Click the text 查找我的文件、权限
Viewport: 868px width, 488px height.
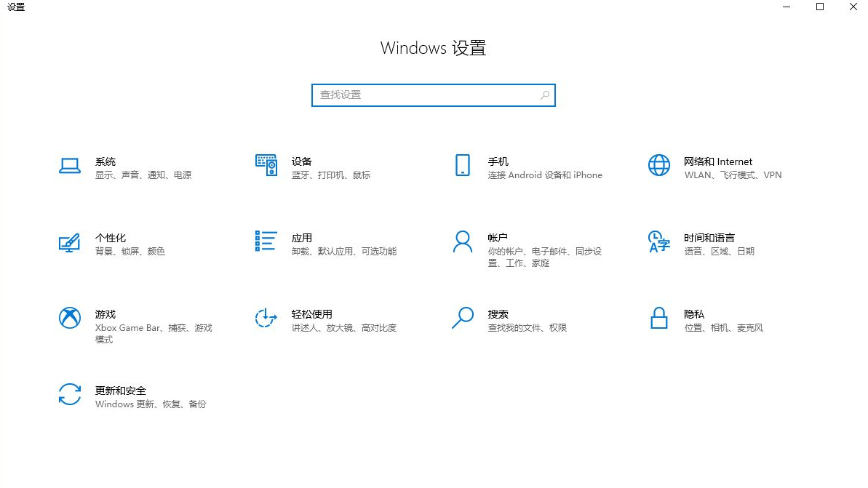tap(527, 327)
